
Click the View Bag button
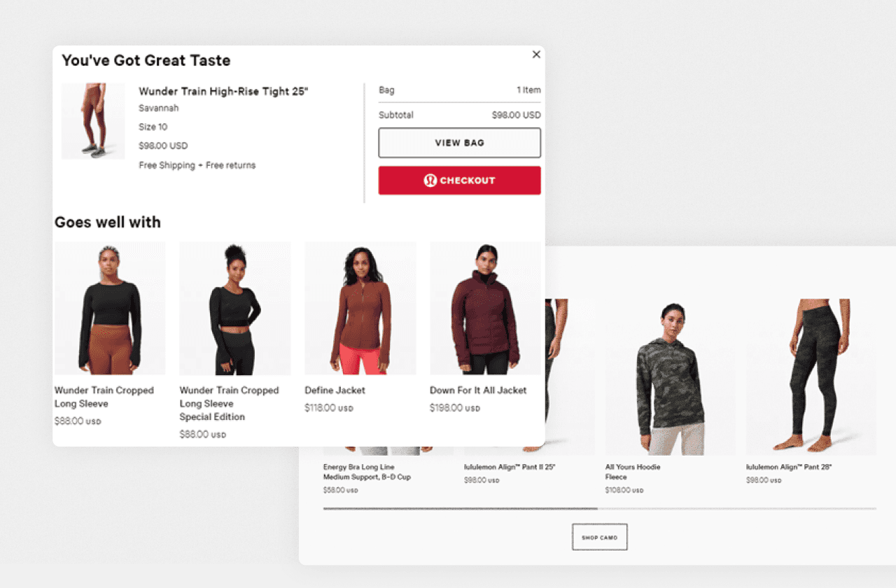tap(459, 143)
